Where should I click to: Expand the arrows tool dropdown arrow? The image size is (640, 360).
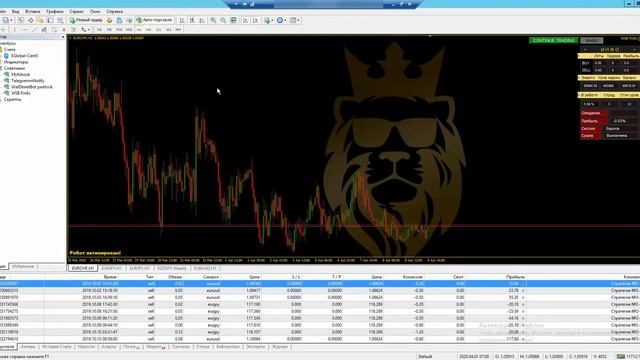click(x=89, y=29)
